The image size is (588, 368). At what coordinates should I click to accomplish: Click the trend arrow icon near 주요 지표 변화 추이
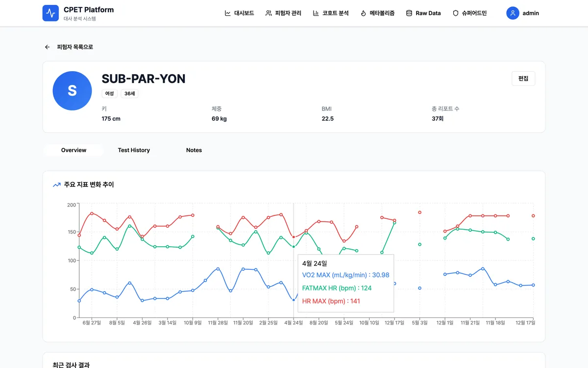point(56,184)
